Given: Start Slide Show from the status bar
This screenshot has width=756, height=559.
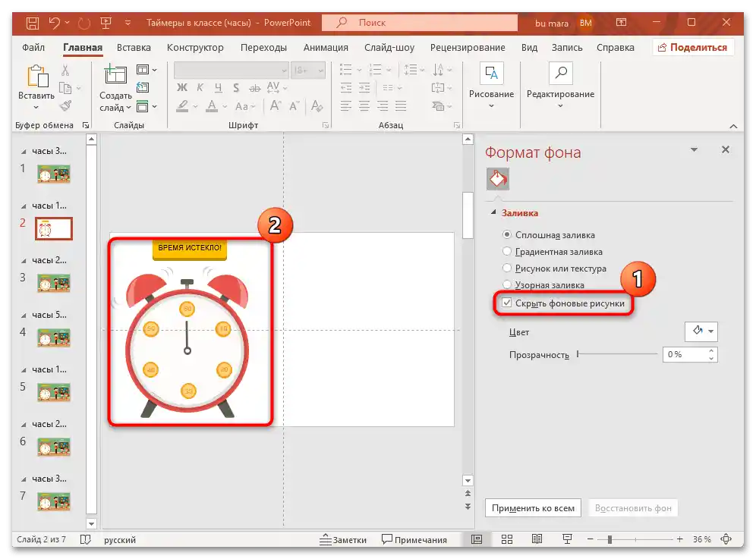Looking at the screenshot, I should [567, 539].
